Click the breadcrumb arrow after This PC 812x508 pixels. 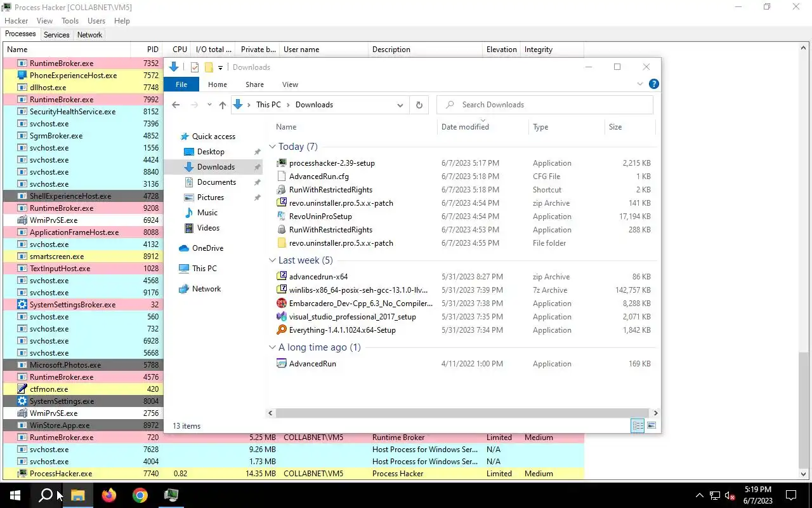[x=288, y=105]
